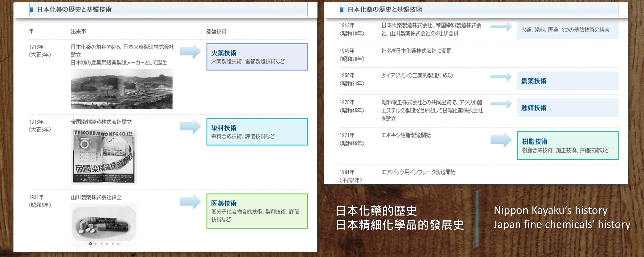Select the 染料技術 technology box
This screenshot has height=257, width=644.
pyautogui.click(x=257, y=132)
